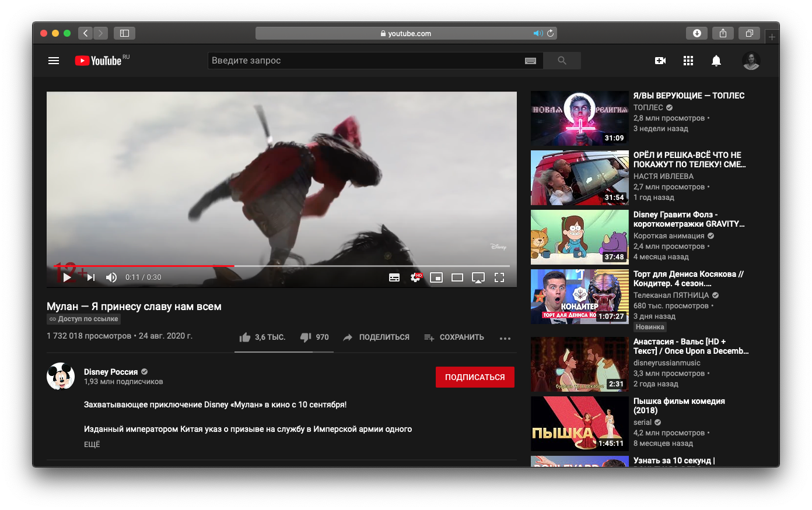Open 'Disney Гравити Фолз' video title
Viewport: 812px width, 510px height.
689,219
